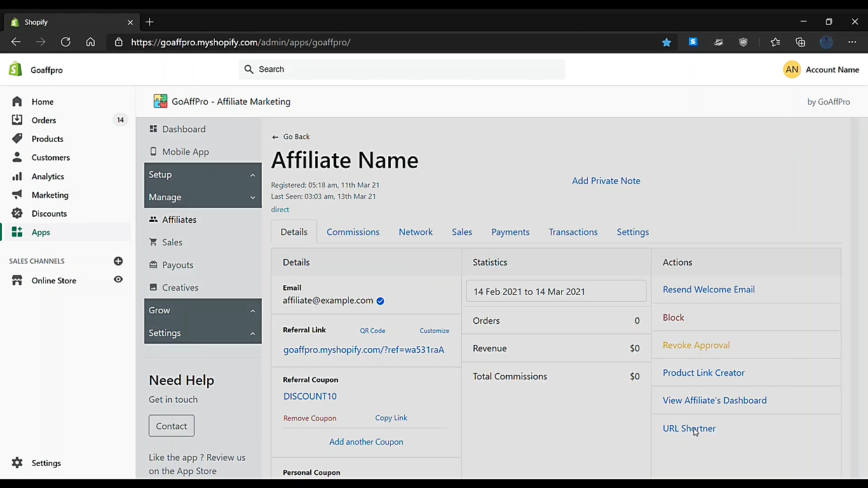Click the Analytics bar chart icon
Viewport: 868px width, 488px height.
tap(17, 177)
